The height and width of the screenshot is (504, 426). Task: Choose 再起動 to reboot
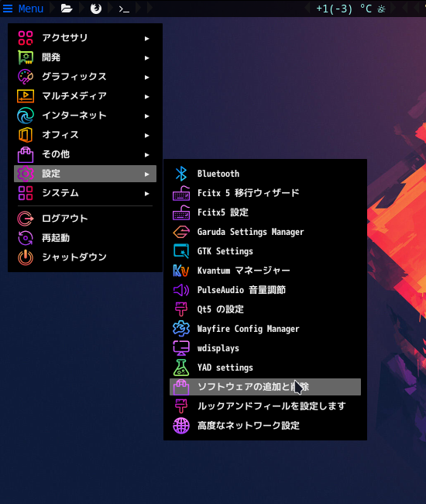85,238
